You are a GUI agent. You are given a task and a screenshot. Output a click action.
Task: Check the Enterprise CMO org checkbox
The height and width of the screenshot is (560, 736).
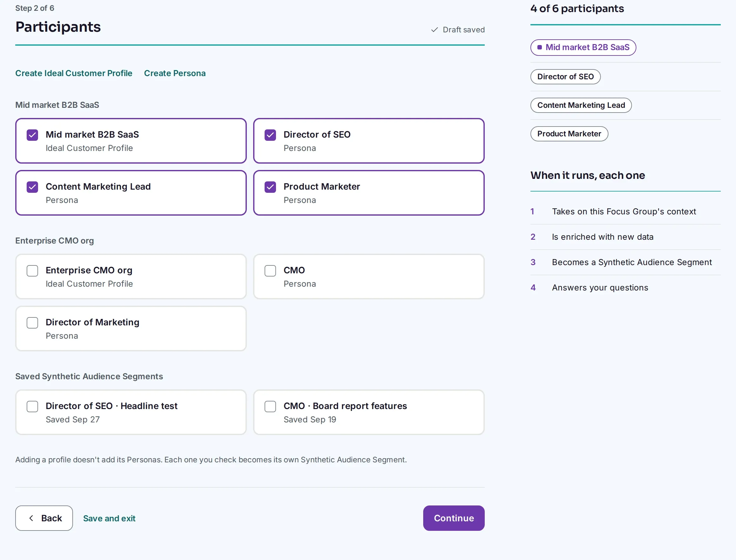click(x=32, y=271)
